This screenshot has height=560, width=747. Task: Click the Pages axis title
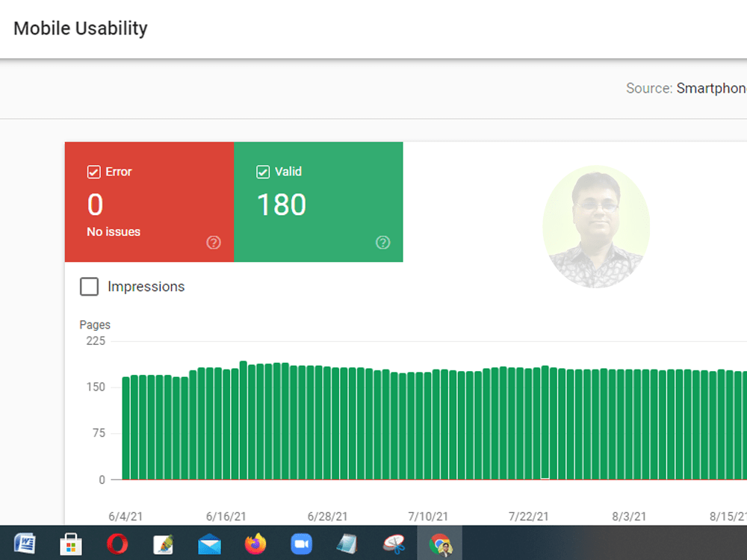95,325
